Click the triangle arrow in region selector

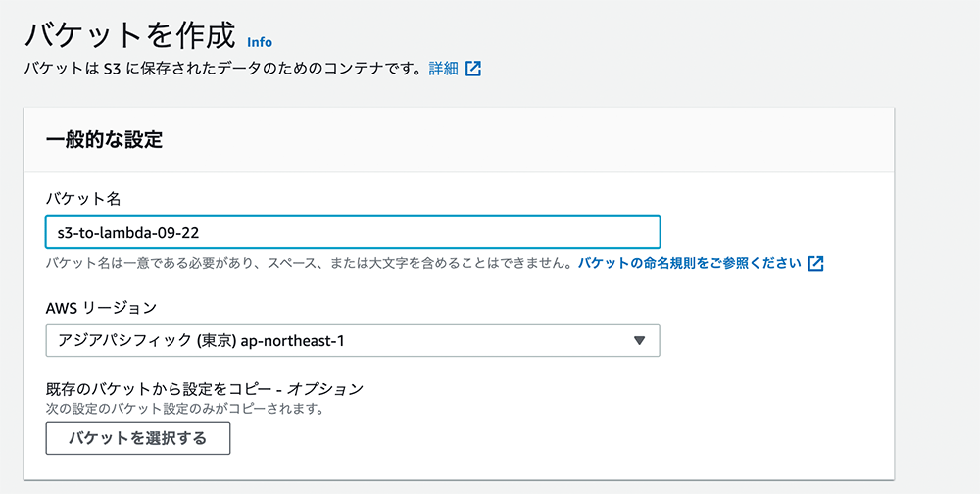pos(638,341)
